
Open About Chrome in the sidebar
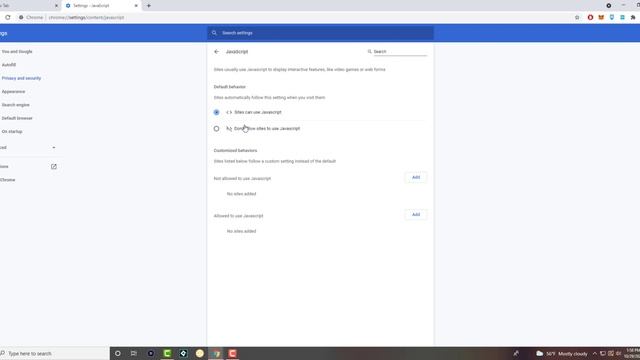(7, 180)
